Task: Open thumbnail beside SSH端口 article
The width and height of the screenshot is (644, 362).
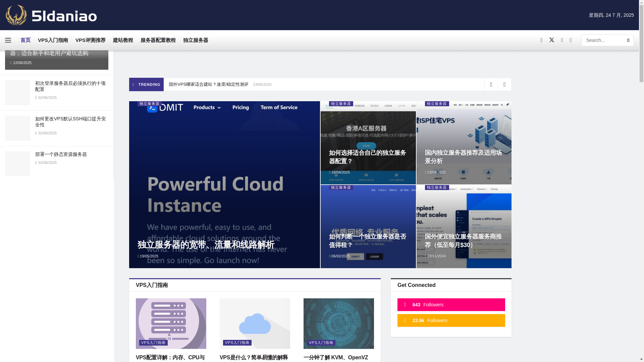Action: (x=17, y=128)
